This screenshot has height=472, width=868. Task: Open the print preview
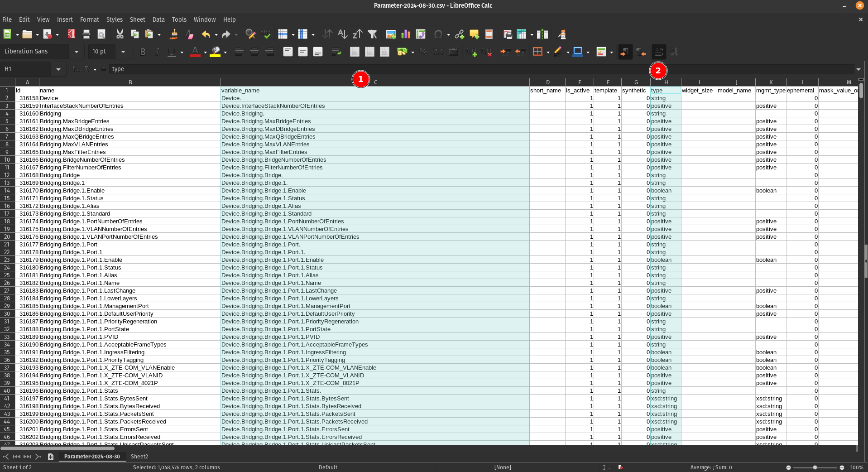coord(101,34)
